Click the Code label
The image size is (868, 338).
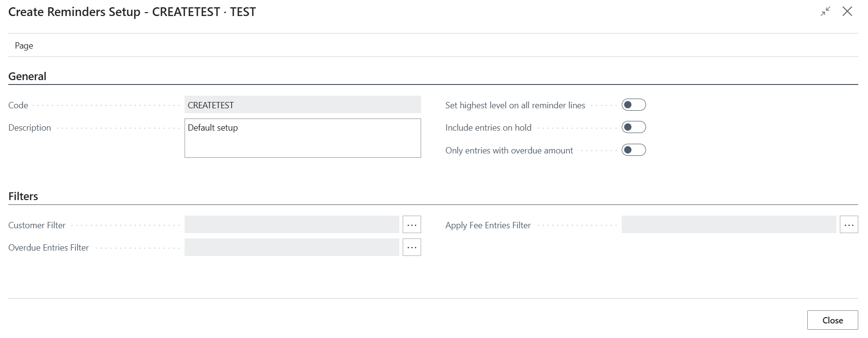coord(18,105)
